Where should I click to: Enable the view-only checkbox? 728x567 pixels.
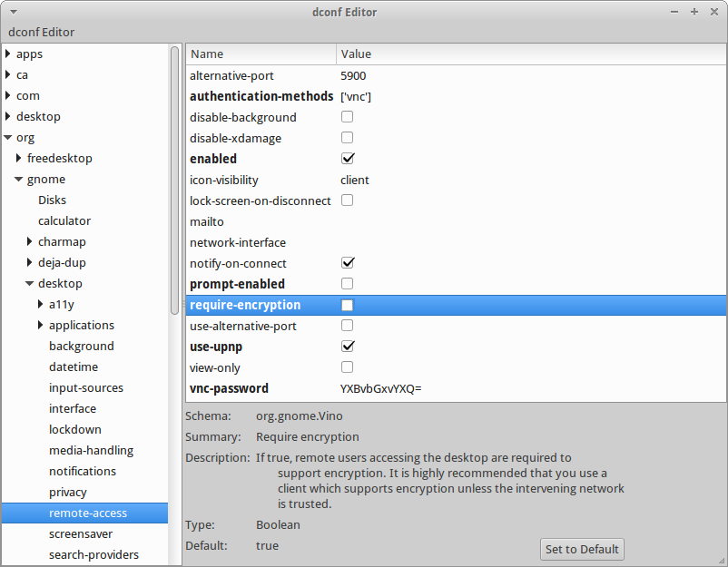coord(347,367)
